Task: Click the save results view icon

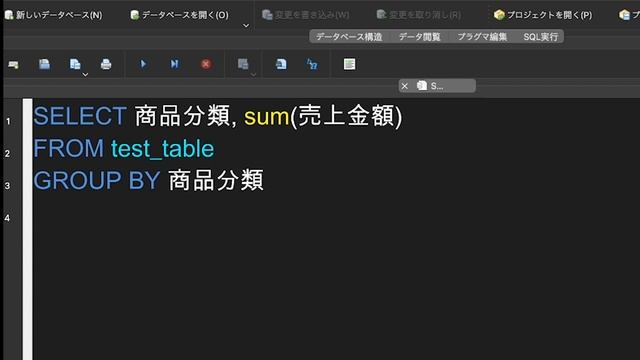Action: click(243, 64)
